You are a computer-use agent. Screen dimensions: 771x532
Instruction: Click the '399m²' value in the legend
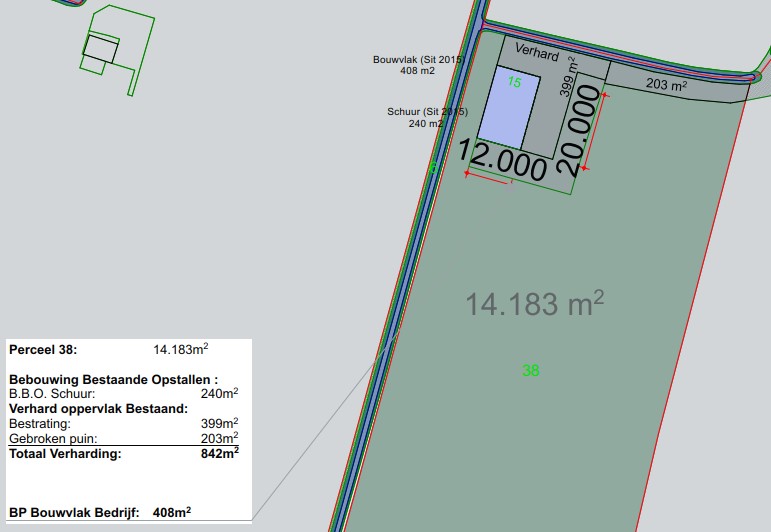coord(219,423)
